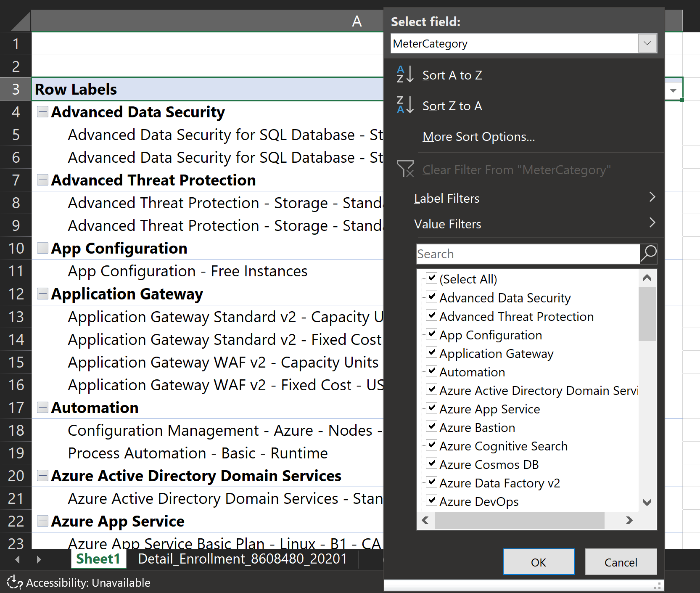
Task: Uncheck the Azure Bastion checkbox
Action: [431, 426]
